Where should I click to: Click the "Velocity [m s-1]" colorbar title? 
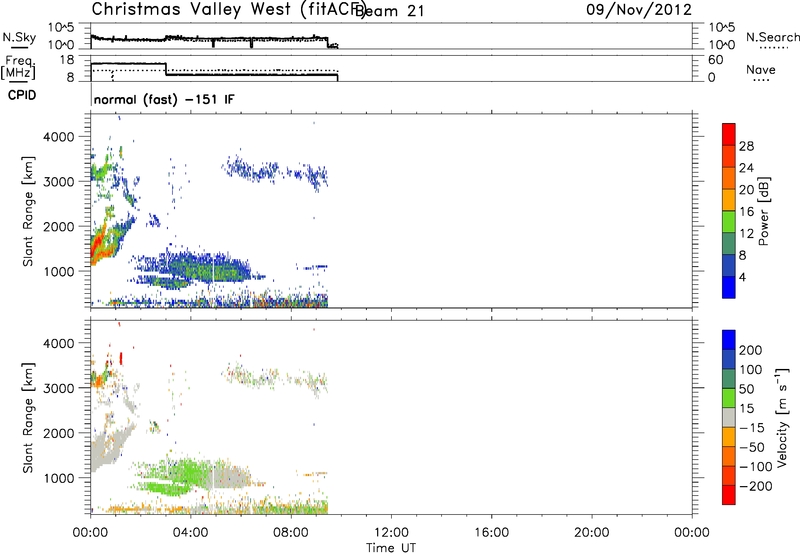click(x=782, y=417)
